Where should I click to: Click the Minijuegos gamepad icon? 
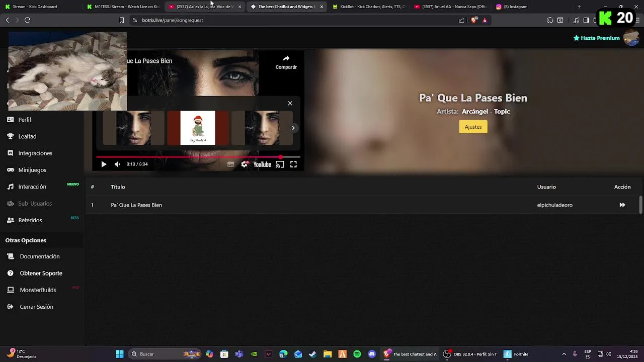(10, 170)
